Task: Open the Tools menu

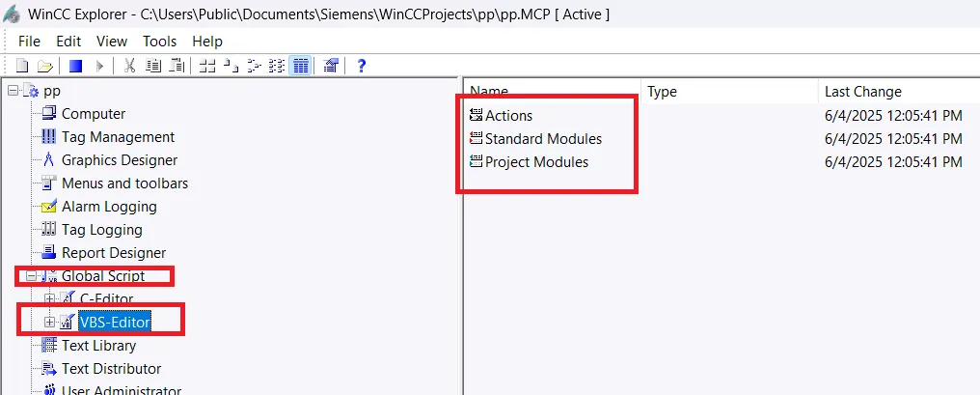Action: coord(160,42)
